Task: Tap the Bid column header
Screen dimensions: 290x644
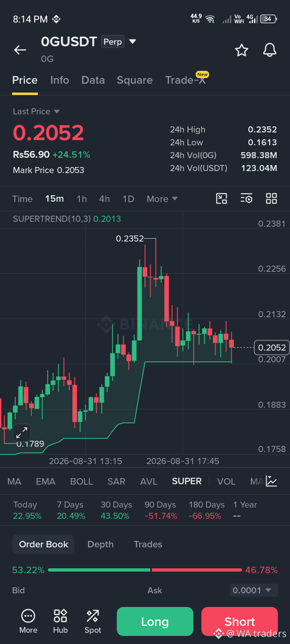Action: point(19,590)
